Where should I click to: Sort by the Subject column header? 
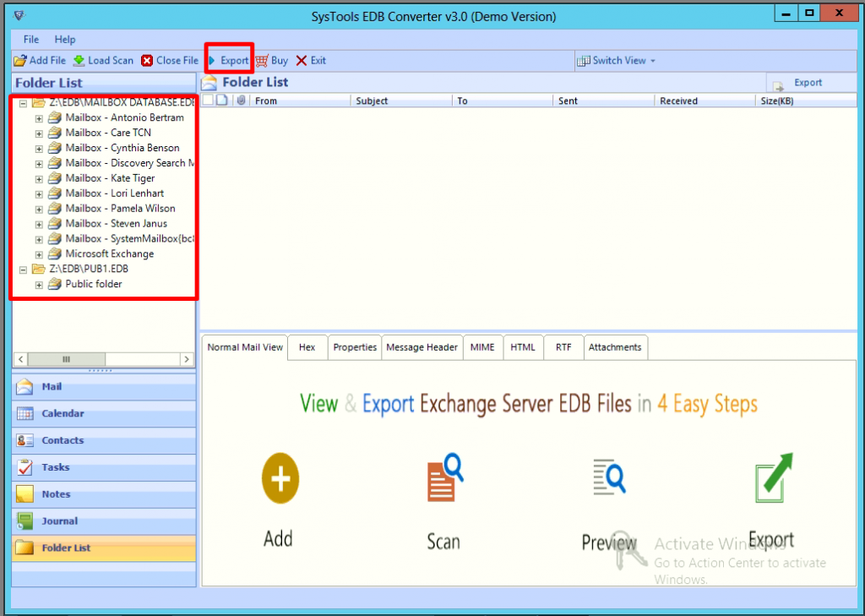point(401,101)
